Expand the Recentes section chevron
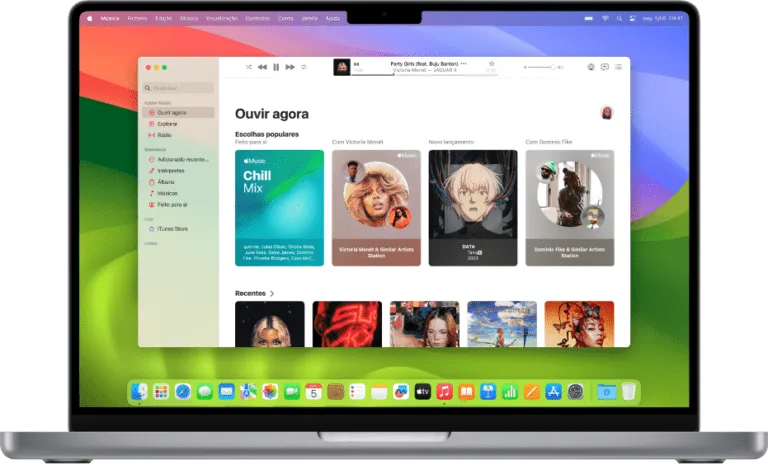Image resolution: width=768 pixels, height=465 pixels. point(272,294)
